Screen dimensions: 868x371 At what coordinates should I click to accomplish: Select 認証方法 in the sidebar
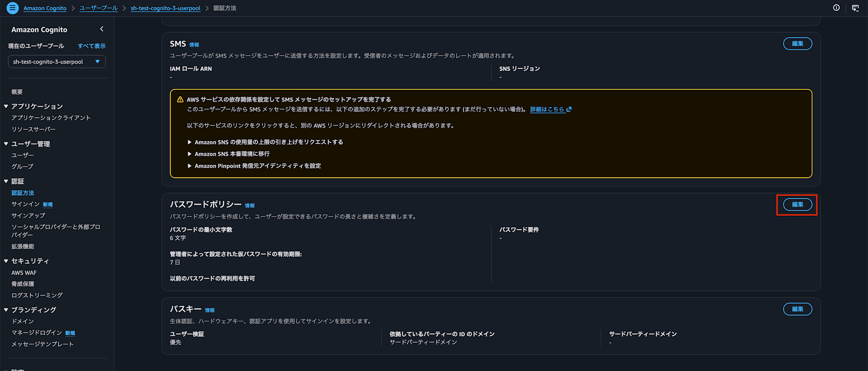[x=23, y=193]
